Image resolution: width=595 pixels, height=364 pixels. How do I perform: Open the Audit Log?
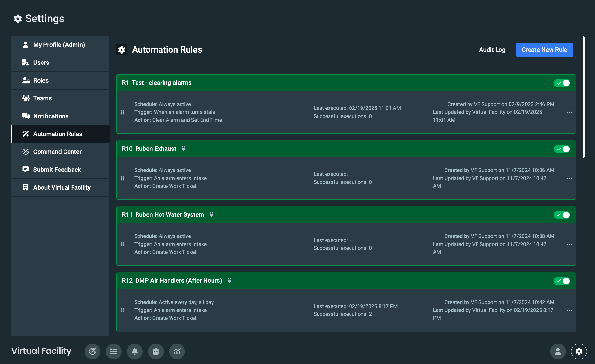(492, 50)
